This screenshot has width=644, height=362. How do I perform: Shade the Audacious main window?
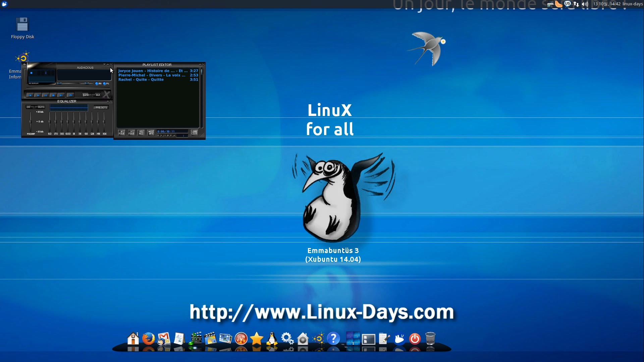[108, 64]
